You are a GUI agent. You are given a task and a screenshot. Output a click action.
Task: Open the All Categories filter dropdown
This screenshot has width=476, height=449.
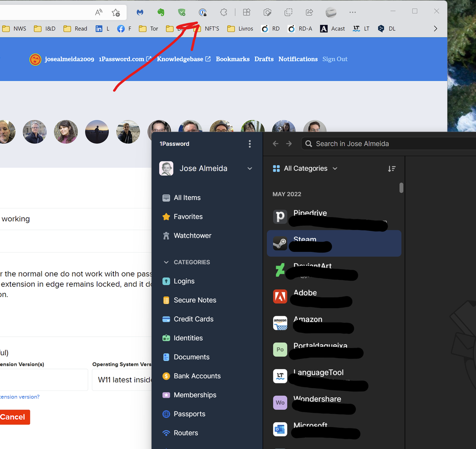pos(305,169)
